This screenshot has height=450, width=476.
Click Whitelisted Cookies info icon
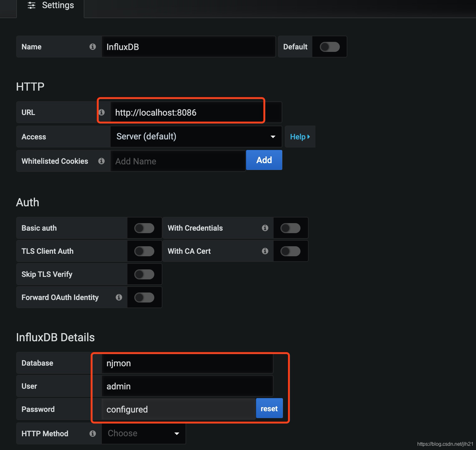[x=101, y=161]
